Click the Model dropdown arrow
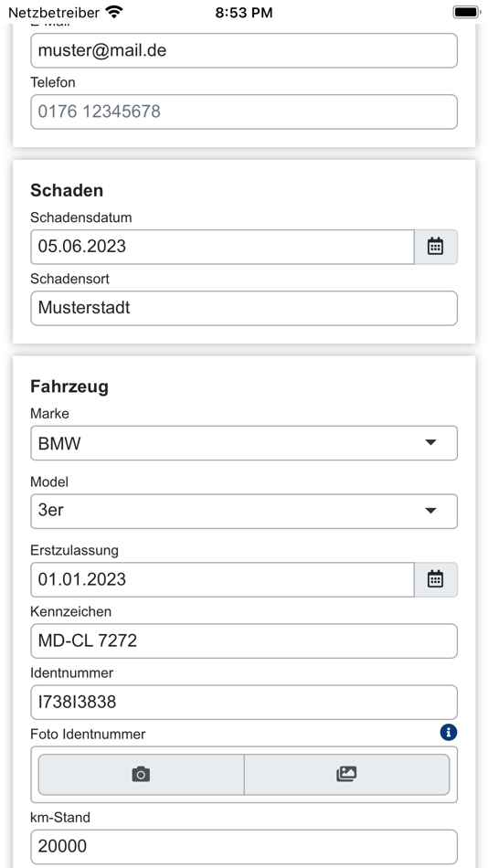Screen dimensions: 488x868 [431, 511]
